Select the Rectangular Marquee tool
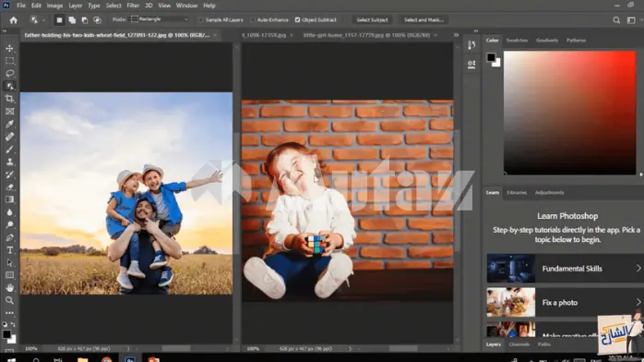 click(9, 61)
